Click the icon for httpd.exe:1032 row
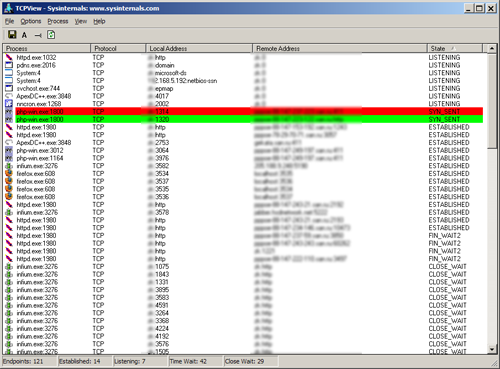 tap(9, 57)
